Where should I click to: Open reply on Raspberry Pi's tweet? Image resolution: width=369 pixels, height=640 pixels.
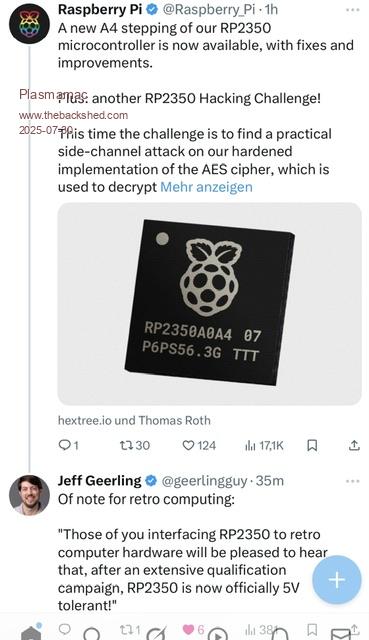click(68, 445)
